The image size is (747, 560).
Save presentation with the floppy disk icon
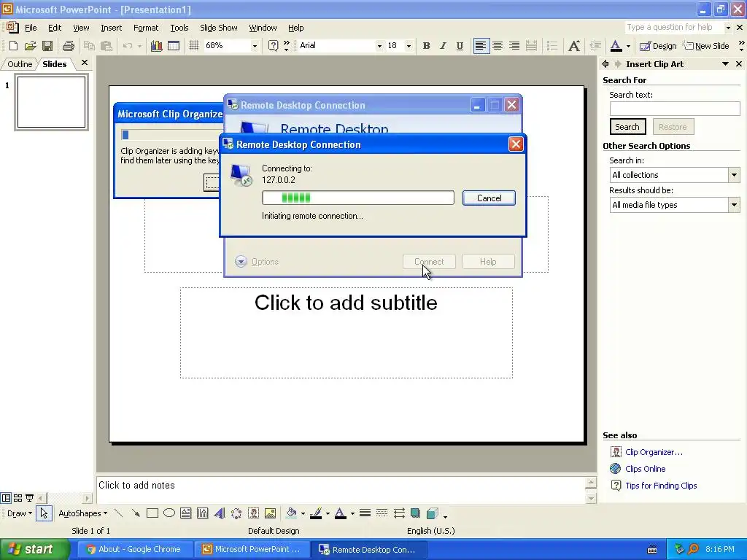point(47,46)
